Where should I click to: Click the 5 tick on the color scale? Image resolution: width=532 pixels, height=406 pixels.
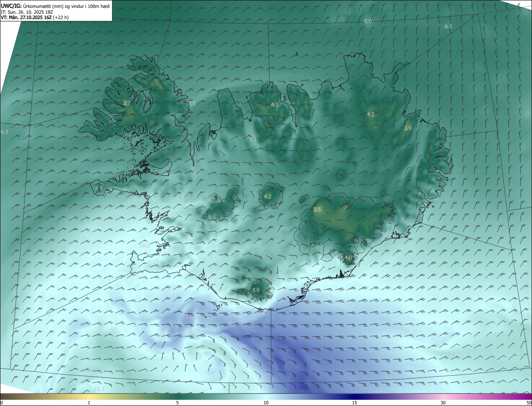(177, 403)
